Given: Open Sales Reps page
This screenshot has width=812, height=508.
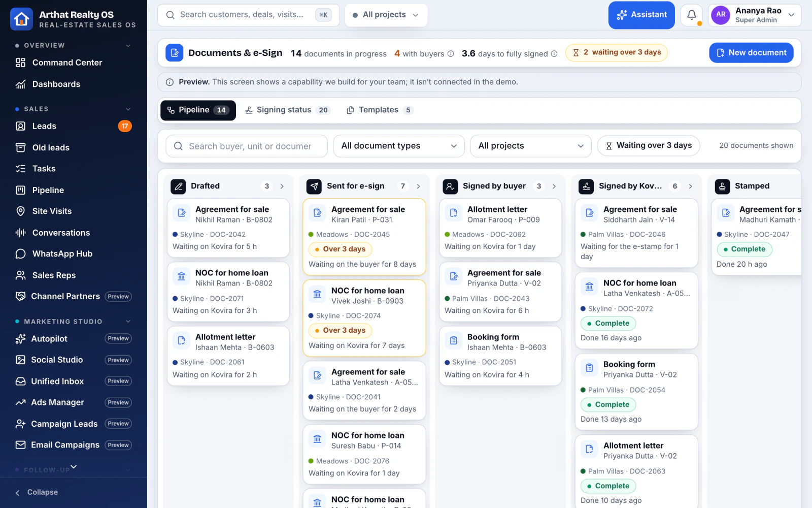Looking at the screenshot, I should [74, 275].
